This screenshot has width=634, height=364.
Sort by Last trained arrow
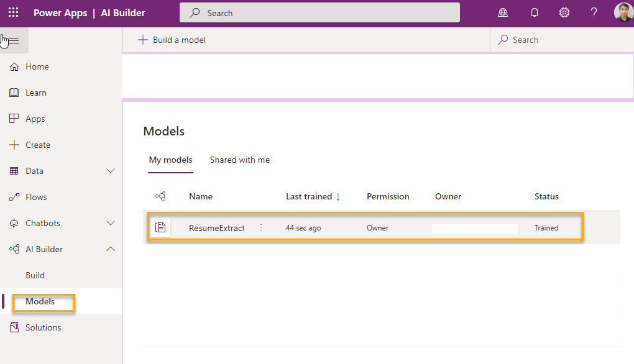coord(338,197)
